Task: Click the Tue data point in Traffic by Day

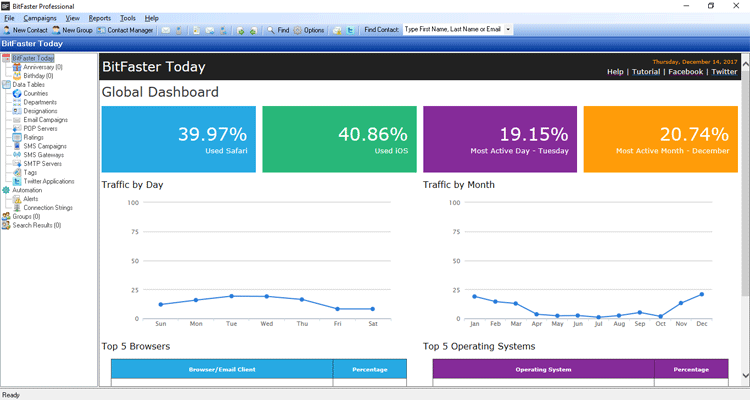Action: 232,296
